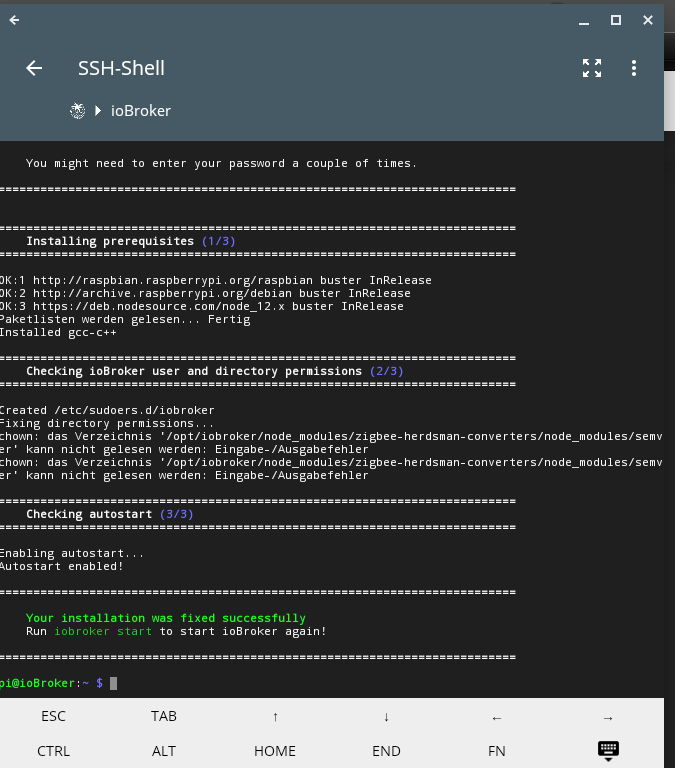Select the ioBroker connection label

[x=141, y=111]
